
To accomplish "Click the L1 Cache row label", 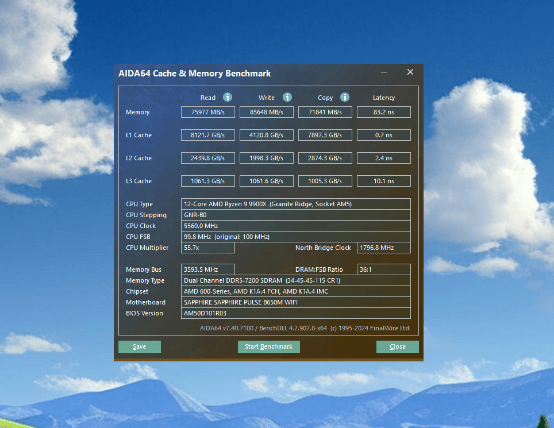I will click(138, 135).
